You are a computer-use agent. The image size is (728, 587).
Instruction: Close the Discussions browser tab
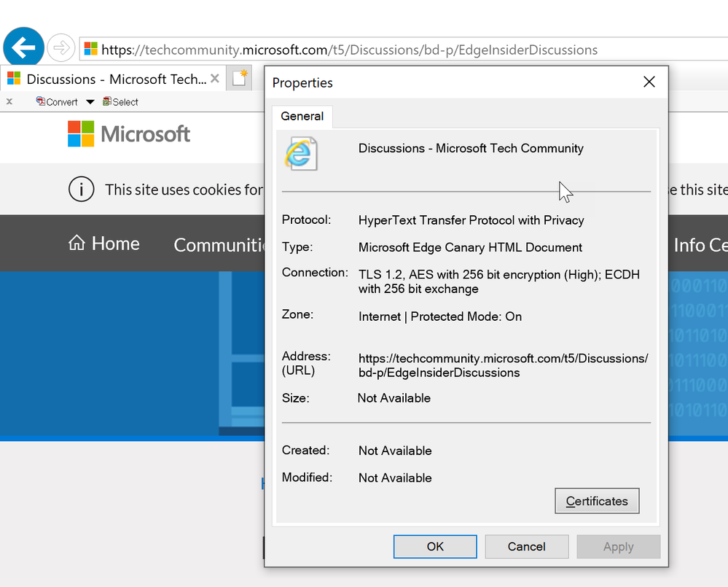click(214, 79)
